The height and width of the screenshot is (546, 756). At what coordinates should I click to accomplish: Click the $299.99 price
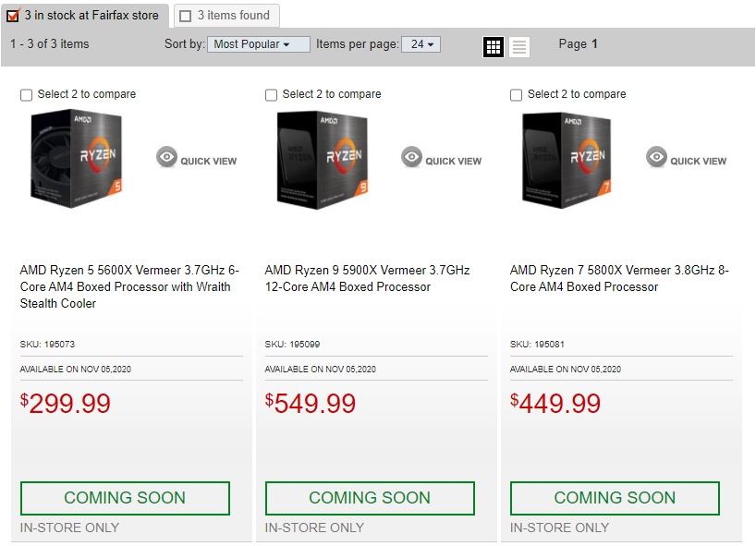(65, 404)
